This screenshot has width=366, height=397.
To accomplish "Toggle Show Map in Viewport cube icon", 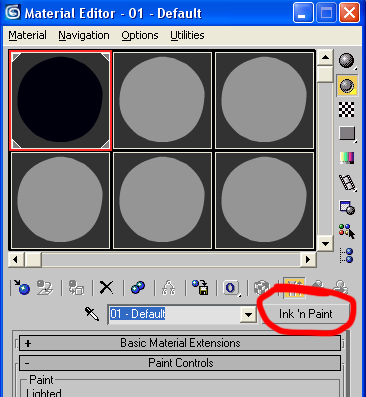I will [x=262, y=287].
